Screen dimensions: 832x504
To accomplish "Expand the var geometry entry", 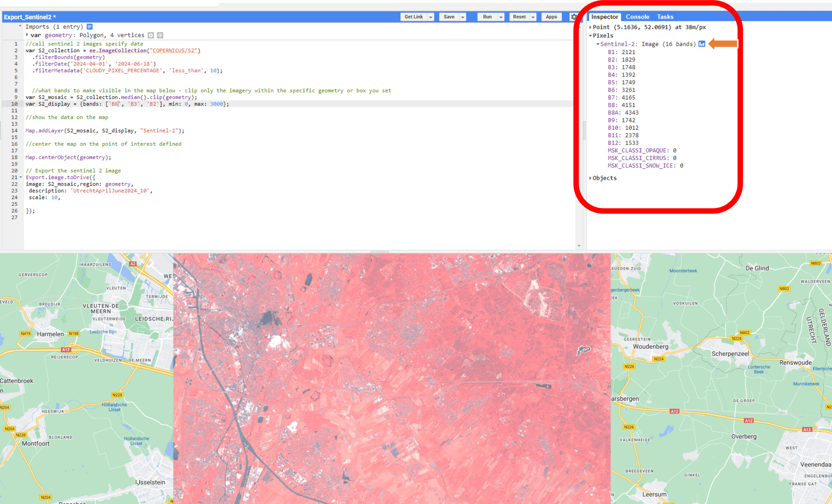I will point(27,35).
